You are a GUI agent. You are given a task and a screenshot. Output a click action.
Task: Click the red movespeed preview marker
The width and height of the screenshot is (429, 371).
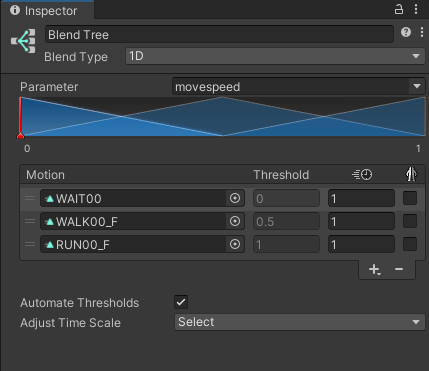pyautogui.click(x=20, y=135)
